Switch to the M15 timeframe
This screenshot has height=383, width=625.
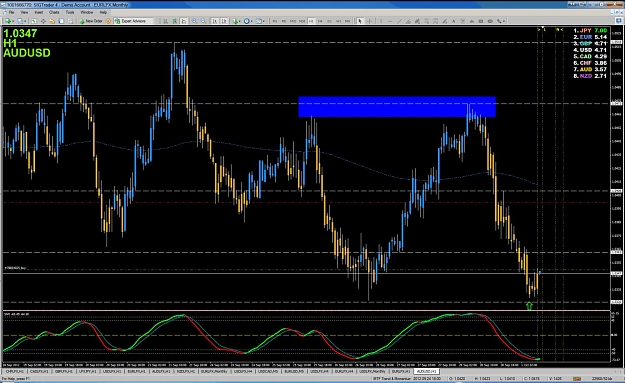click(x=293, y=21)
